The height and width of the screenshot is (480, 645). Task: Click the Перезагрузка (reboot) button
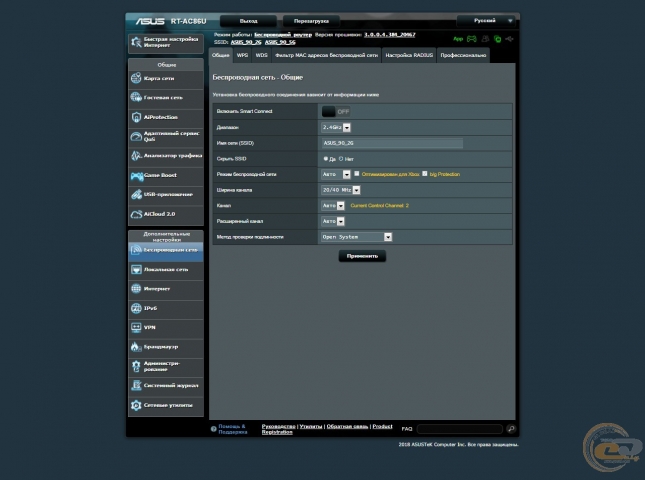(x=311, y=21)
